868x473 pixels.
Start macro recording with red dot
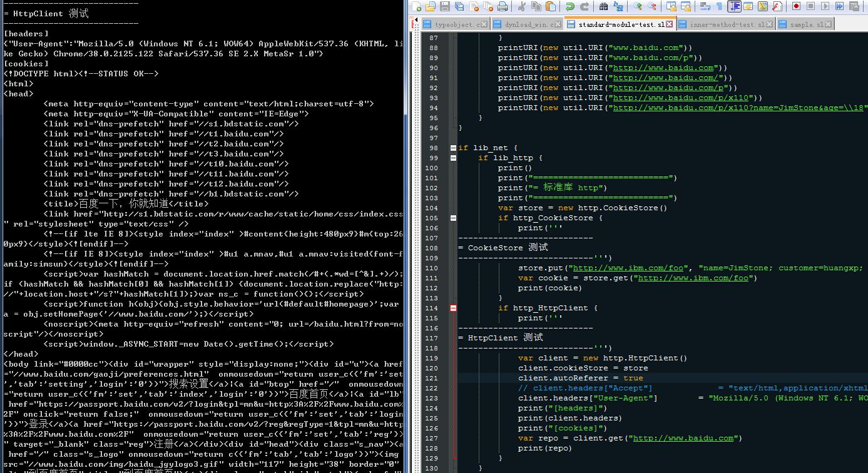point(796,6)
